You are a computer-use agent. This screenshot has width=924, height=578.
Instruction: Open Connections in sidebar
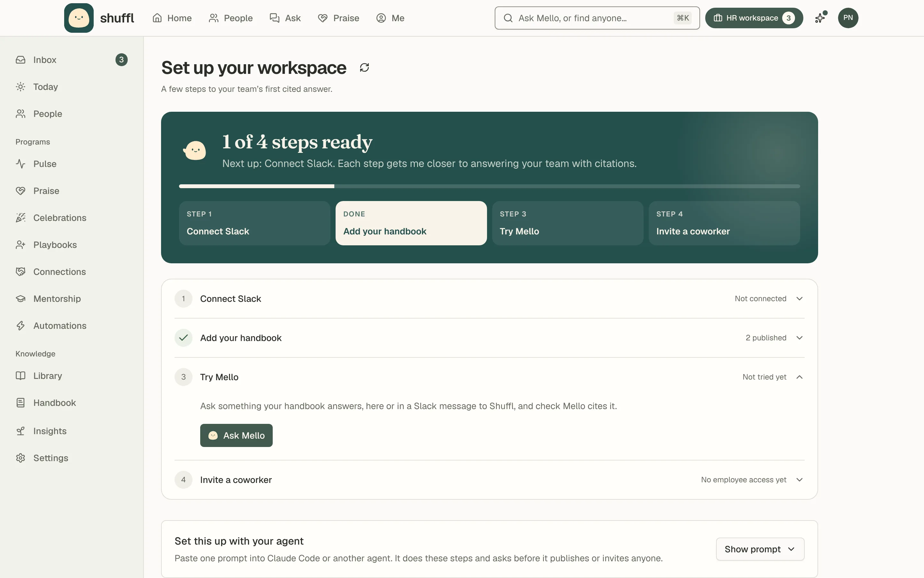pos(72,272)
